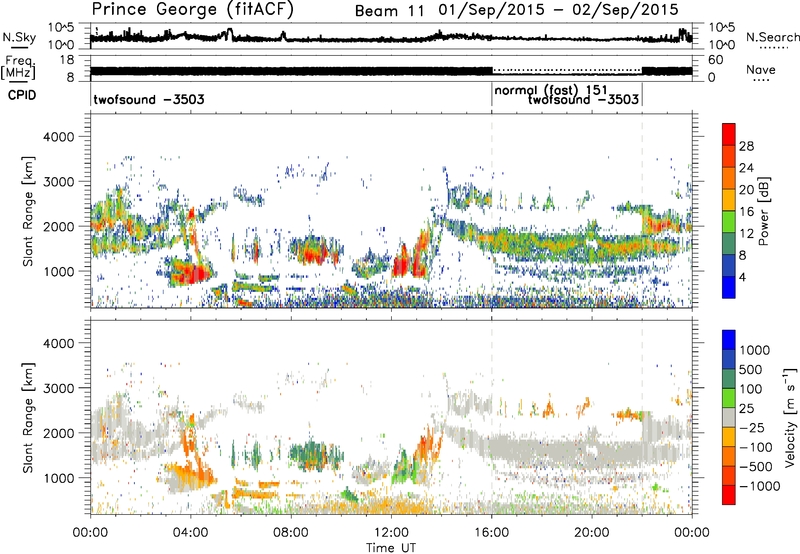Click the "-500" label on Velocity color bar
Viewport: 800px width, 554px height.
point(758,467)
